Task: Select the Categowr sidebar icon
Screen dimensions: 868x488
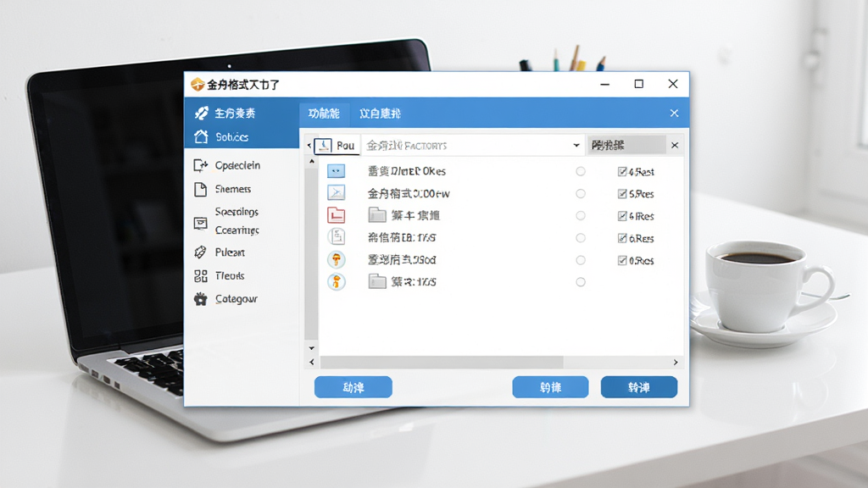Action: click(200, 299)
